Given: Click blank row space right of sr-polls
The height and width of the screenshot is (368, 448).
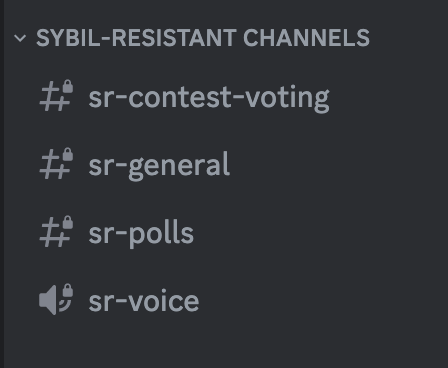Looking at the screenshot, I should pos(317,233).
